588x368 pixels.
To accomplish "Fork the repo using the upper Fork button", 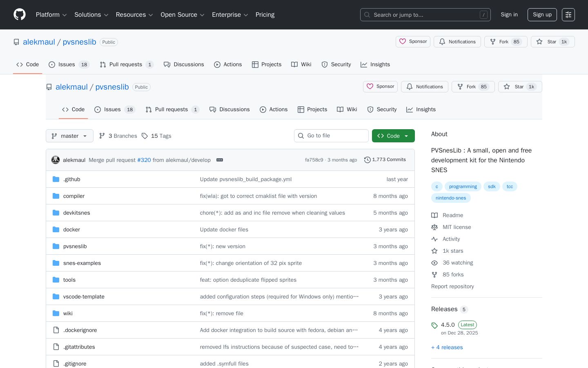I will point(506,42).
